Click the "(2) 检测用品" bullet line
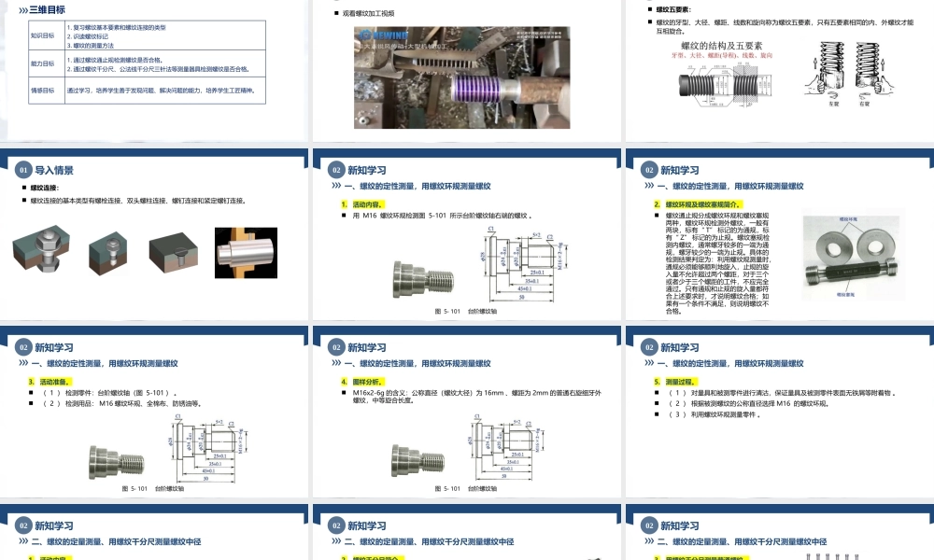The height and width of the screenshot is (560, 934). [121, 403]
